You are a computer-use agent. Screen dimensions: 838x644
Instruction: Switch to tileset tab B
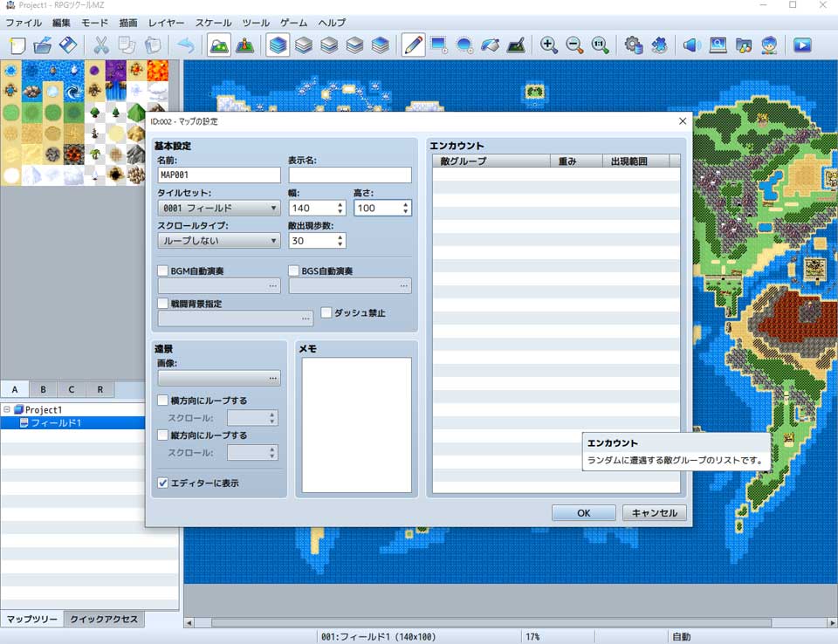click(x=43, y=389)
